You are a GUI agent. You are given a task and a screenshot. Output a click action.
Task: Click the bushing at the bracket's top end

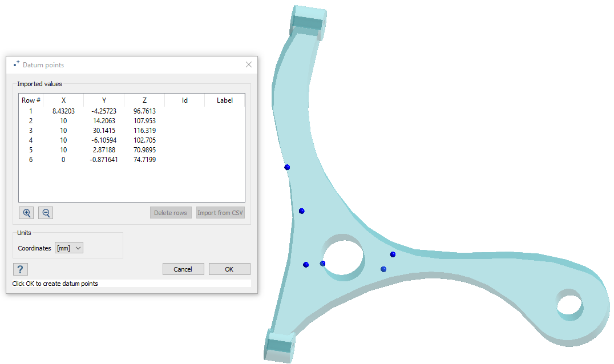309,23
